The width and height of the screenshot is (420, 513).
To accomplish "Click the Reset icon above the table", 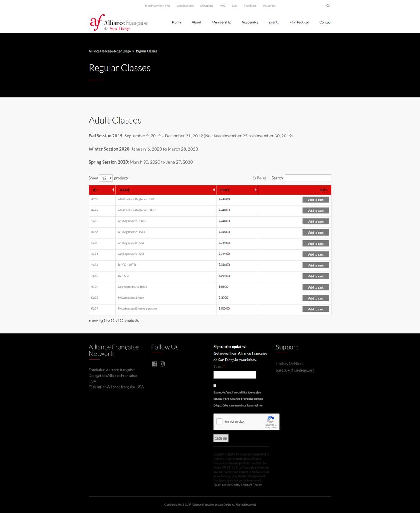I will [x=254, y=178].
